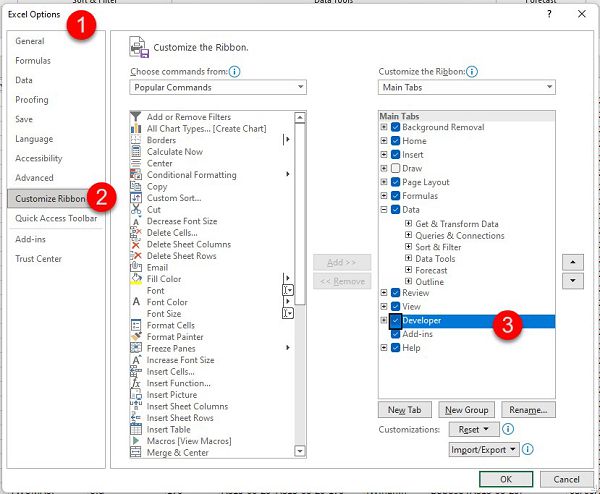
Task: Open the Proofing options category
Action: (32, 99)
